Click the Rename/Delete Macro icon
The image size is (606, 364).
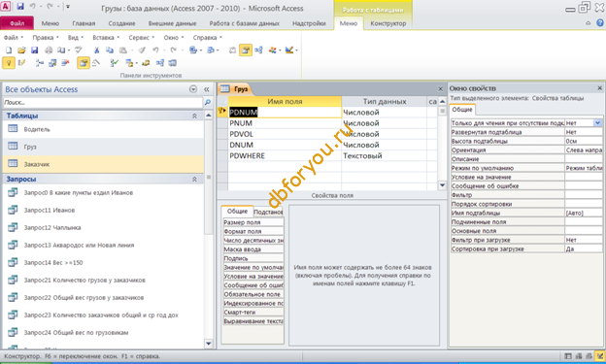(x=146, y=63)
